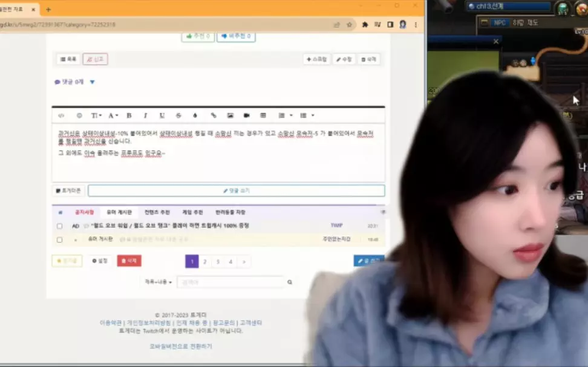Image resolution: width=588 pixels, height=367 pixels.
Task: Go to page 1 of the board
Action: [192, 262]
